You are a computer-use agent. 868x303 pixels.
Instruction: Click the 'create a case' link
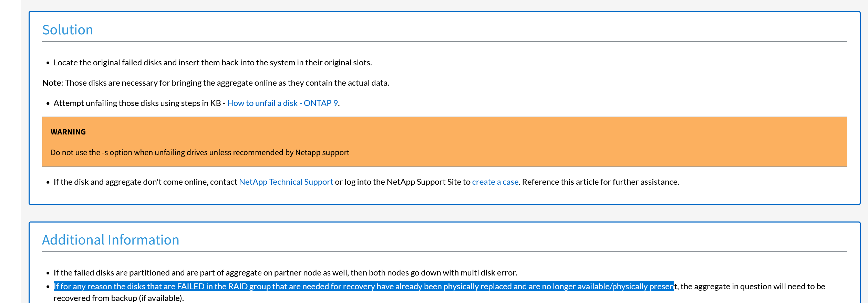pyautogui.click(x=495, y=182)
